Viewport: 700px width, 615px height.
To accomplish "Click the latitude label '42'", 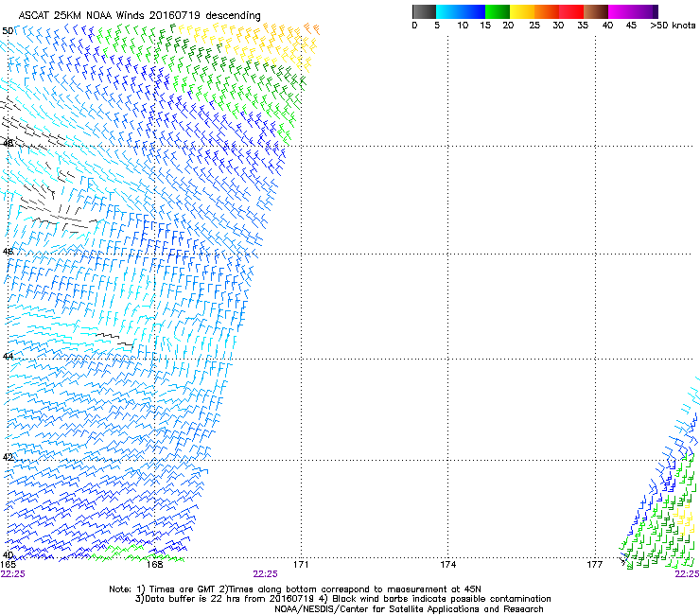I will click(x=8, y=457).
